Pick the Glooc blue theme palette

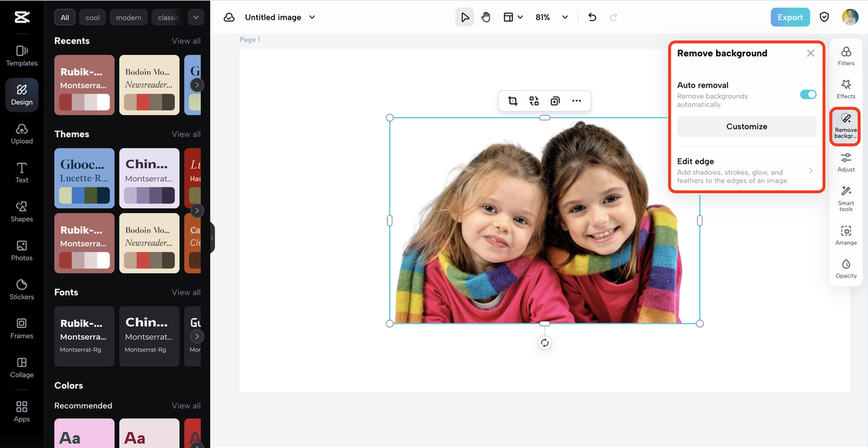click(x=84, y=178)
